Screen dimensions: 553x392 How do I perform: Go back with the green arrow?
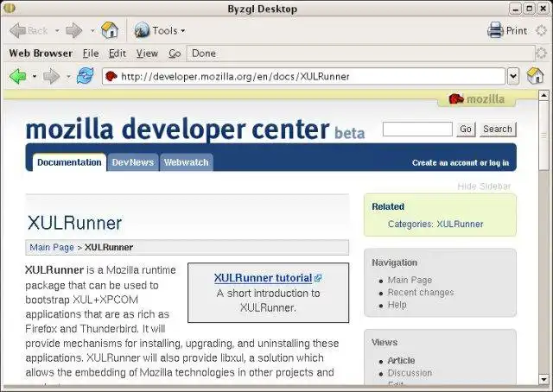tap(18, 76)
